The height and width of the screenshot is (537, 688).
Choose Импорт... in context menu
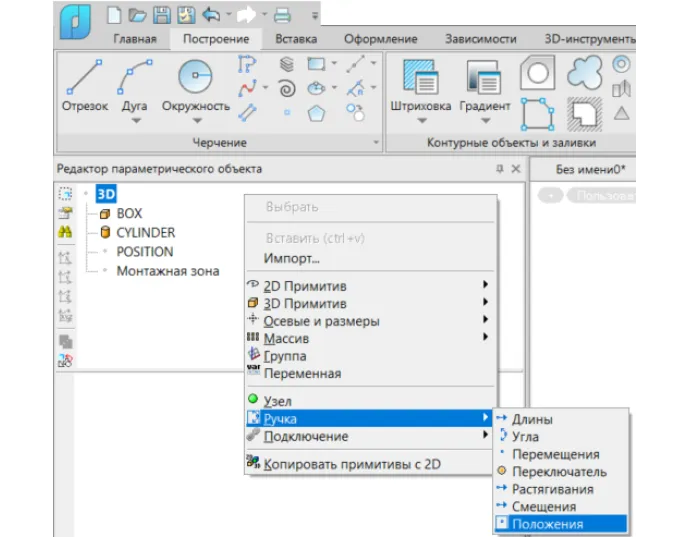(x=370, y=258)
